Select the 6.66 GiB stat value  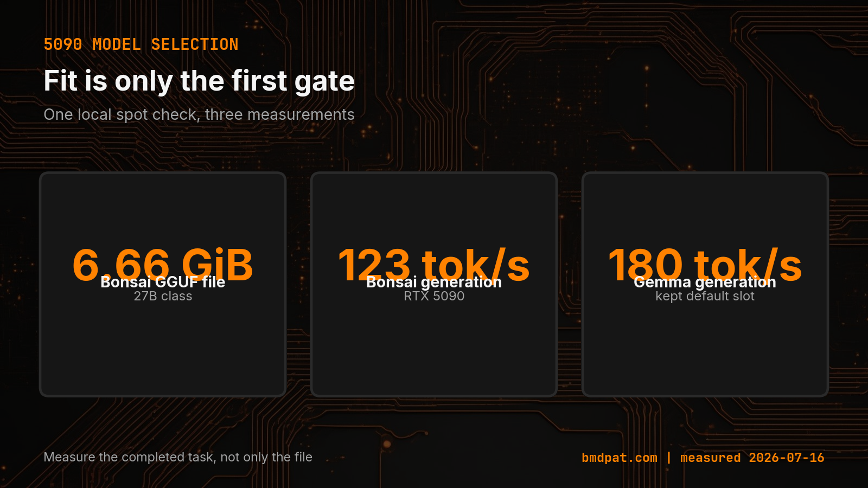coord(163,265)
